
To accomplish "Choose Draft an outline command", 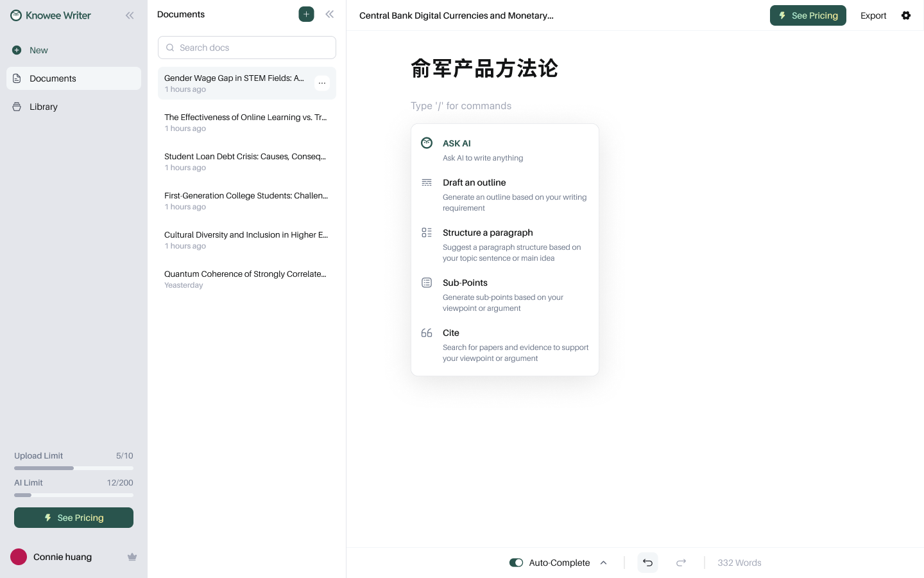I will pyautogui.click(x=505, y=195).
